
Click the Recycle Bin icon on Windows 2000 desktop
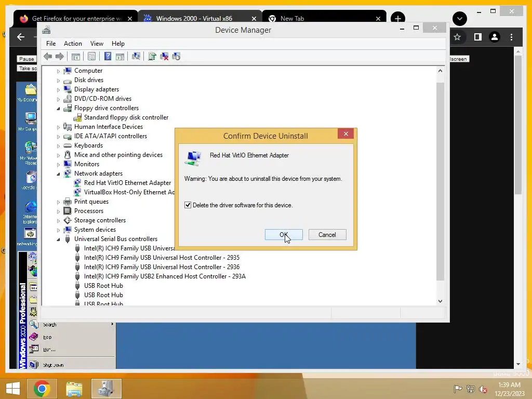tap(31, 178)
